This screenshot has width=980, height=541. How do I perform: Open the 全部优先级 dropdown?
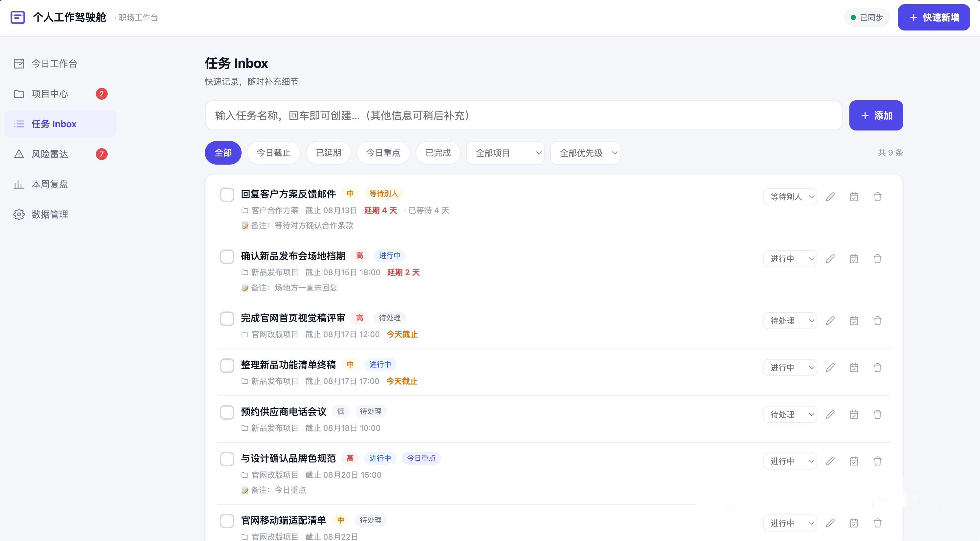point(585,153)
